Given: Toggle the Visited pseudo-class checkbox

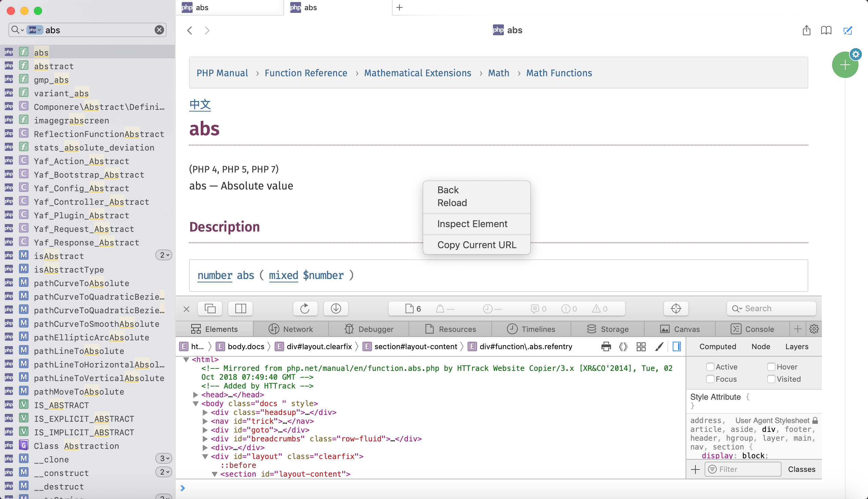Looking at the screenshot, I should click(x=771, y=379).
